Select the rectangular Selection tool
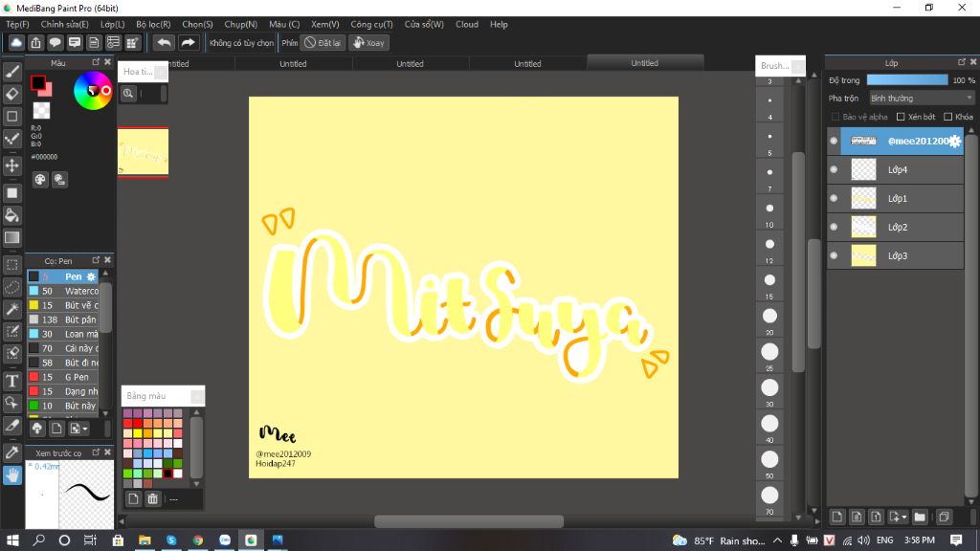980x551 pixels. tap(11, 265)
